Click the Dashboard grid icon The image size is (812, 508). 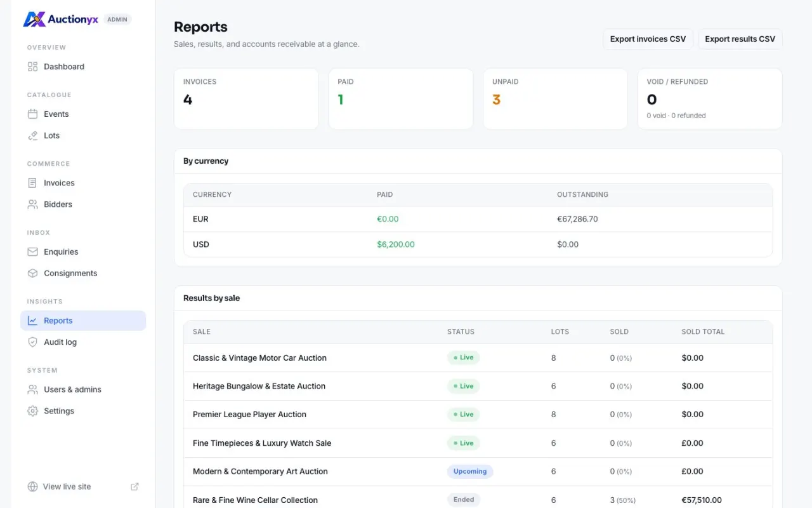(x=33, y=67)
